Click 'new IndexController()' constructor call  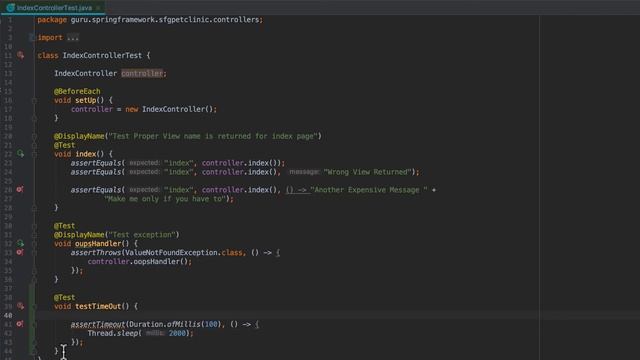coord(169,109)
